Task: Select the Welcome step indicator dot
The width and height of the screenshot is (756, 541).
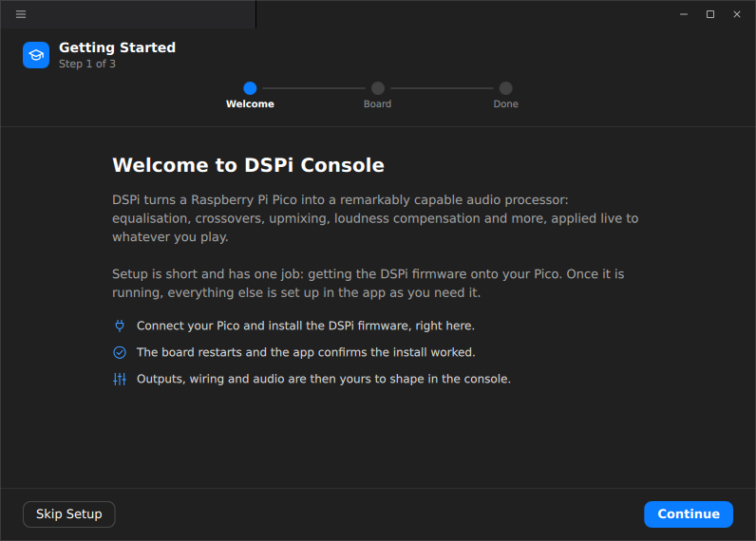Action: tap(250, 88)
